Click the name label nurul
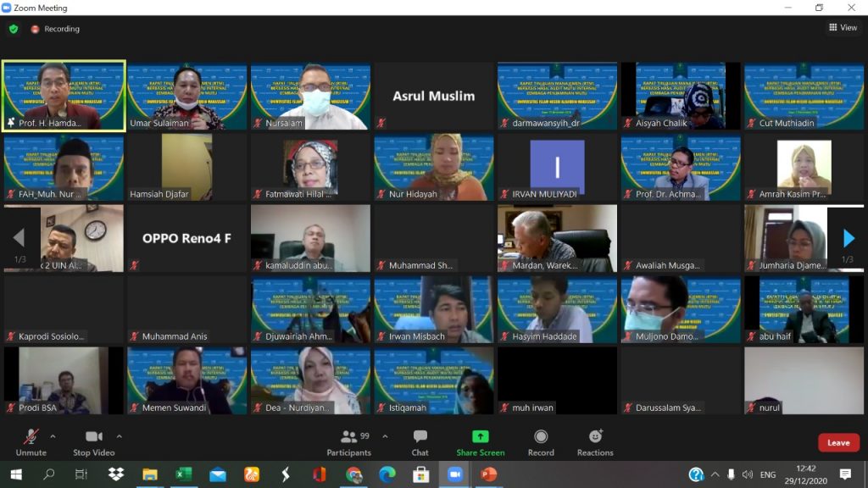Screen dimensions: 868x488 (769, 408)
